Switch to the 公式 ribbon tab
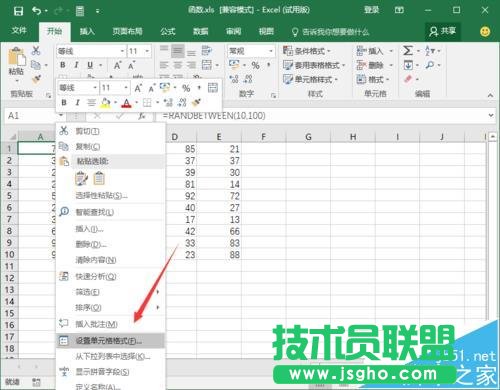Screen dimensions: 500x390 point(167,32)
